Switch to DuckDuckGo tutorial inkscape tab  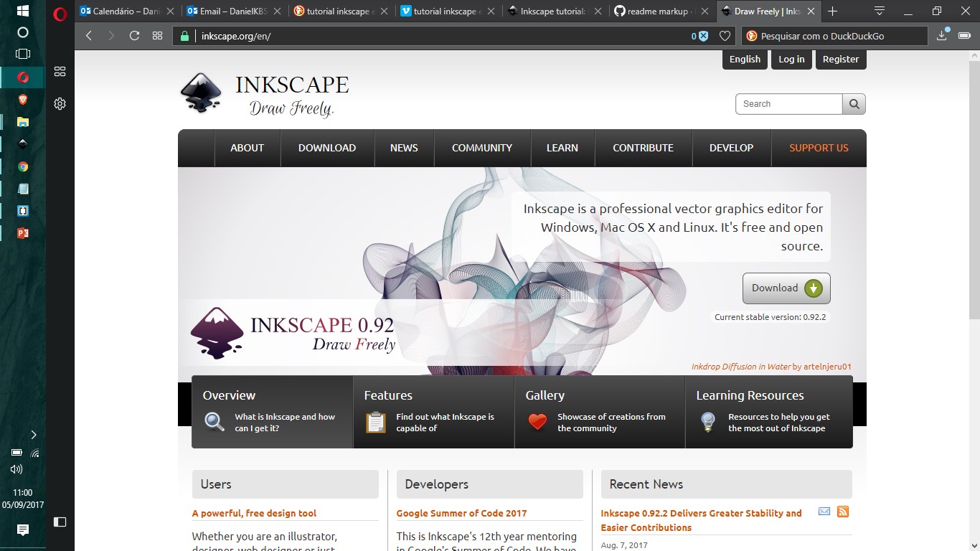pos(342,11)
